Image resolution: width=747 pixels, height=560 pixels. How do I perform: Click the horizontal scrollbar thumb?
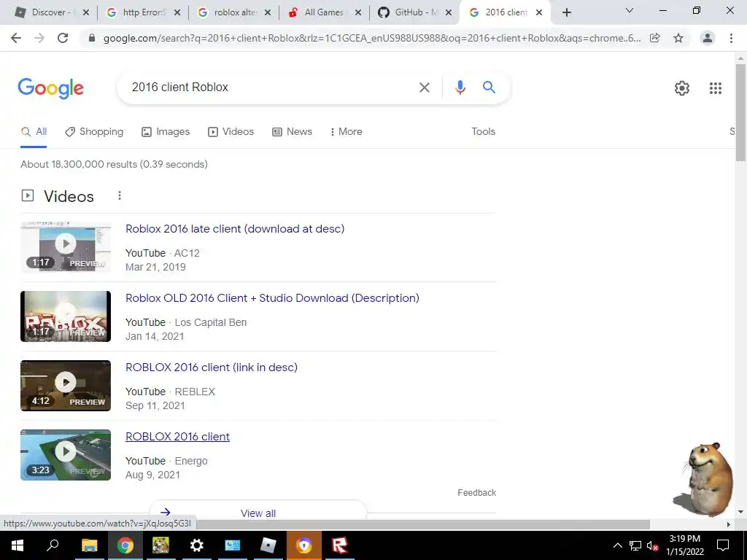[x=423, y=524]
